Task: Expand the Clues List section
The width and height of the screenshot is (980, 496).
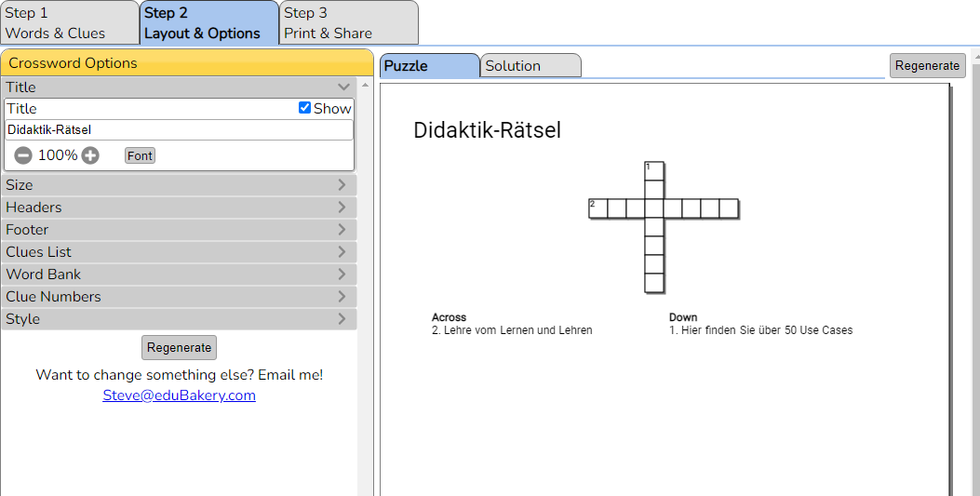Action: pos(179,252)
